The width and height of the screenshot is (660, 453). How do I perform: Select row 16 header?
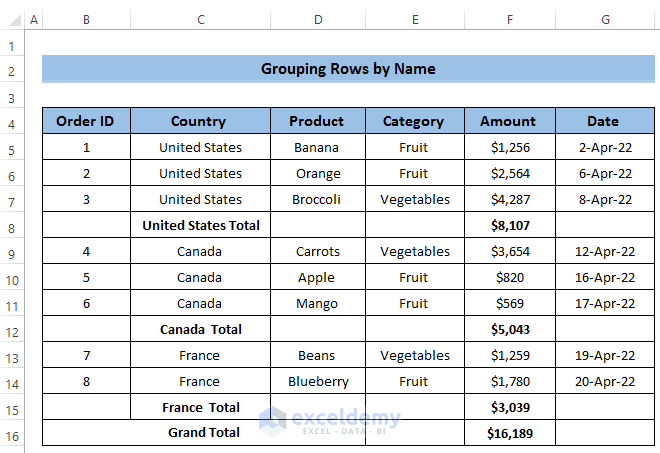(x=13, y=434)
